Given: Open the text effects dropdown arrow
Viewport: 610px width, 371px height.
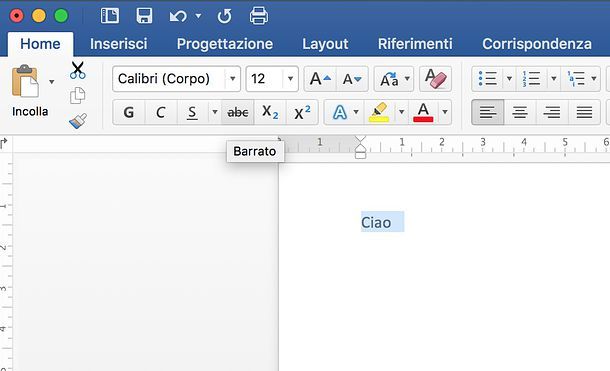Looking at the screenshot, I should (356, 112).
